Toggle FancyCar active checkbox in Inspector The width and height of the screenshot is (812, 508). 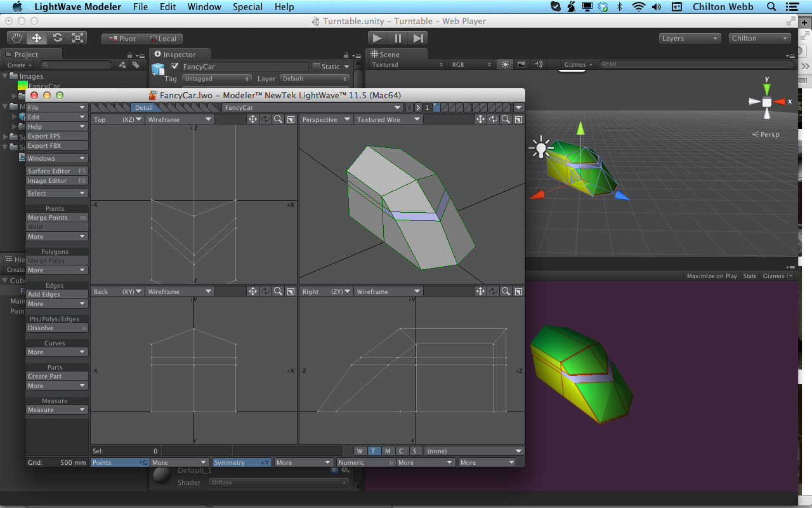point(175,67)
